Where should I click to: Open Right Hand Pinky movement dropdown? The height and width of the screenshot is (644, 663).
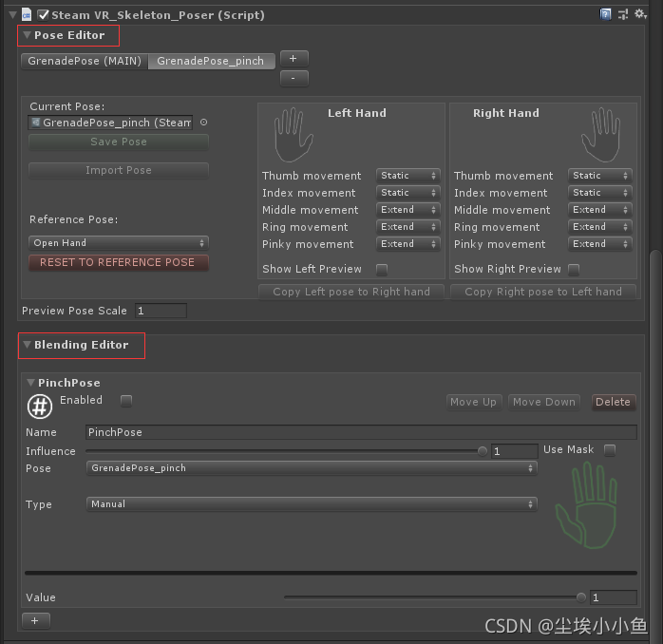point(600,244)
